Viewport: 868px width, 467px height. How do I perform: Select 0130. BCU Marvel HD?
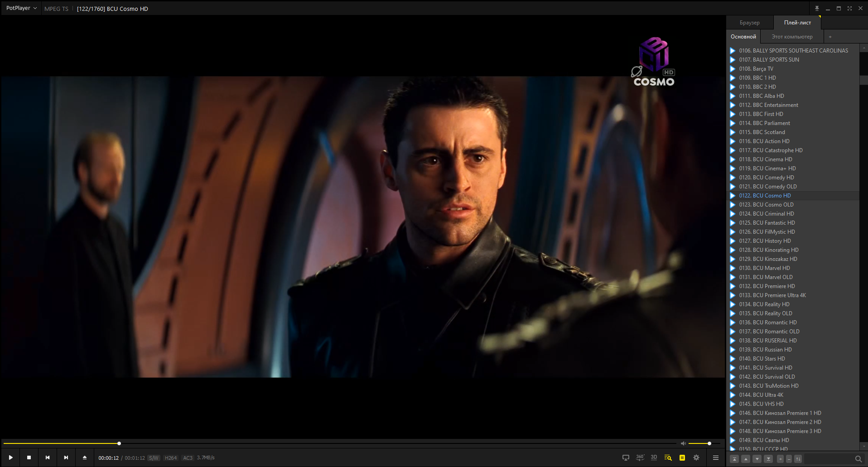point(793,268)
